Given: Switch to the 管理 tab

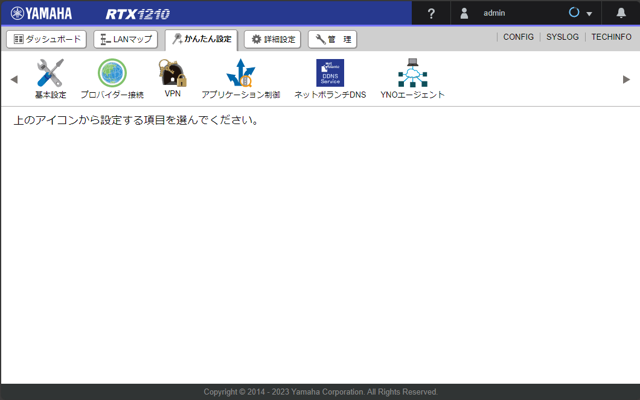Looking at the screenshot, I should [x=333, y=39].
